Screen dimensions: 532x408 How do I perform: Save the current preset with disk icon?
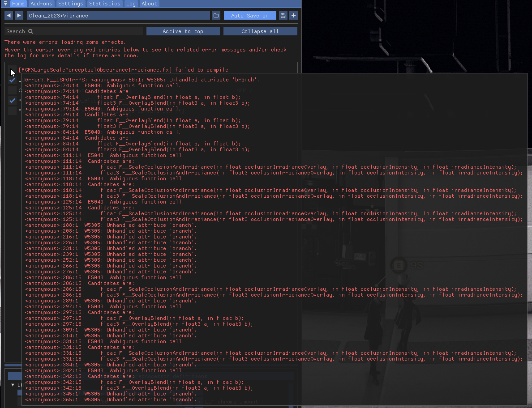283,16
